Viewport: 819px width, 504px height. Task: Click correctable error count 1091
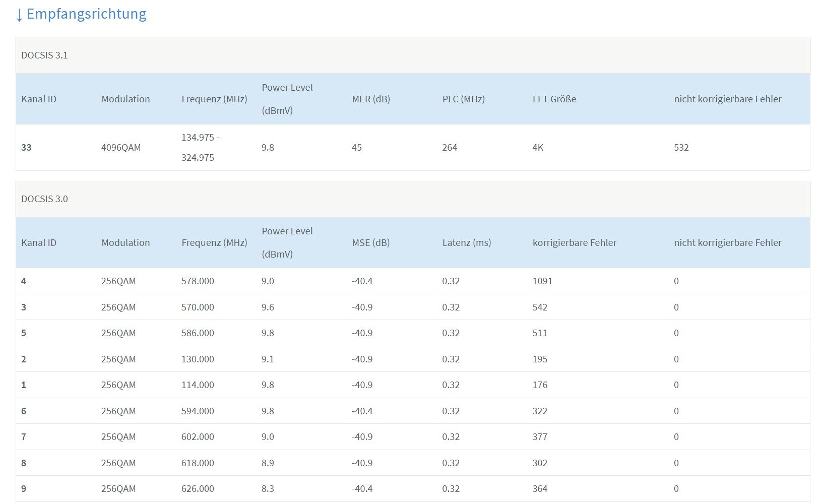point(542,281)
